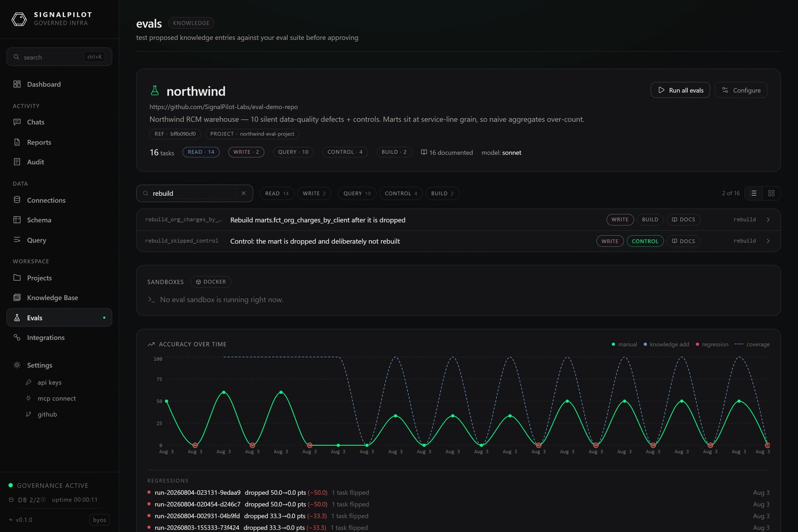Viewport: 798px width, 532px height.
Task: Click the byos button
Action: [99, 520]
